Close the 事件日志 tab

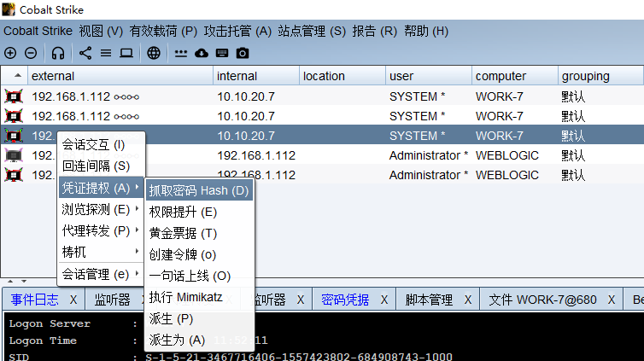73,300
